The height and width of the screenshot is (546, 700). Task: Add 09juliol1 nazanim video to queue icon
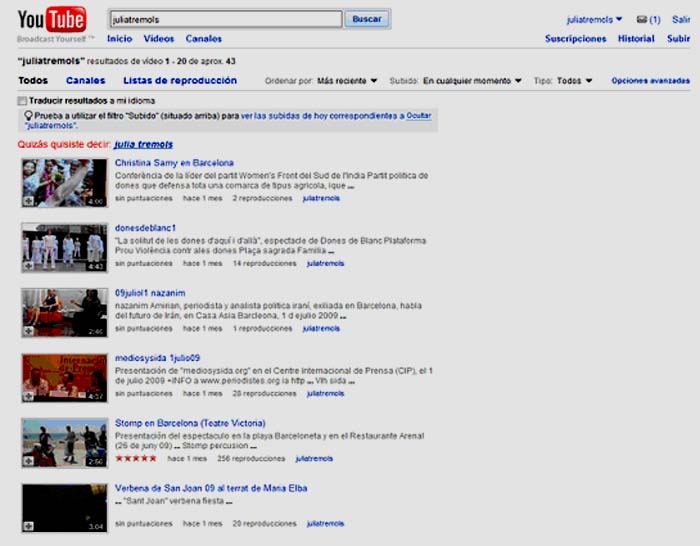(29, 331)
